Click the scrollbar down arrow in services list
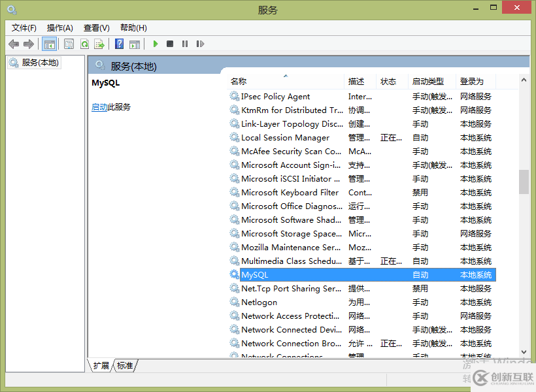Image resolution: width=536 pixels, height=392 pixels. [x=524, y=352]
